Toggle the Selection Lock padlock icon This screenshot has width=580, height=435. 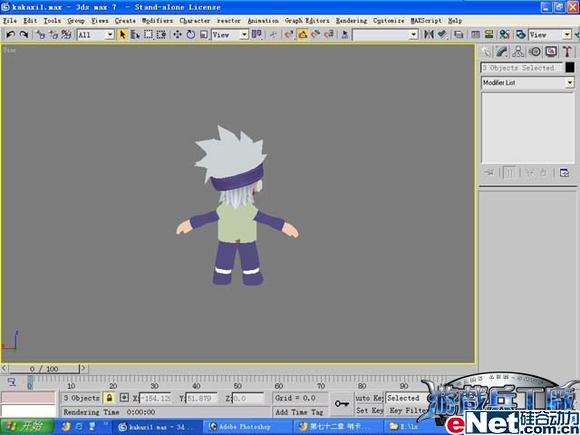tap(109, 398)
